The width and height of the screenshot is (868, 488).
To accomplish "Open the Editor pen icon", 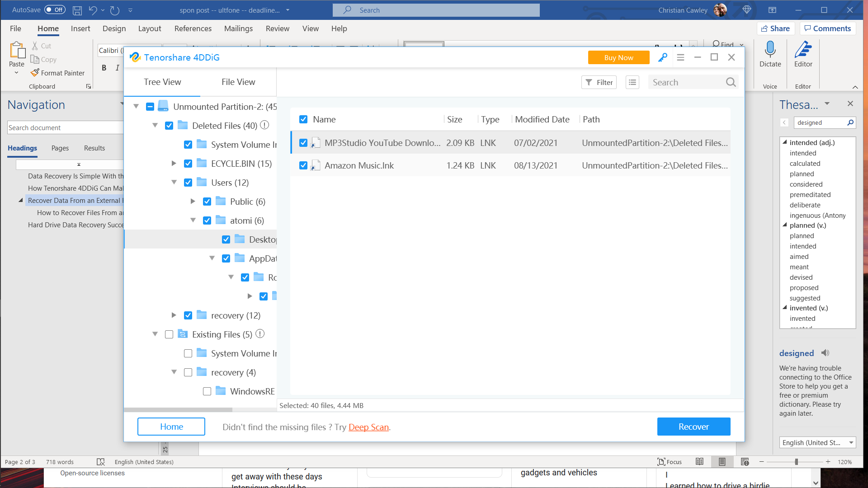I will pos(803,50).
